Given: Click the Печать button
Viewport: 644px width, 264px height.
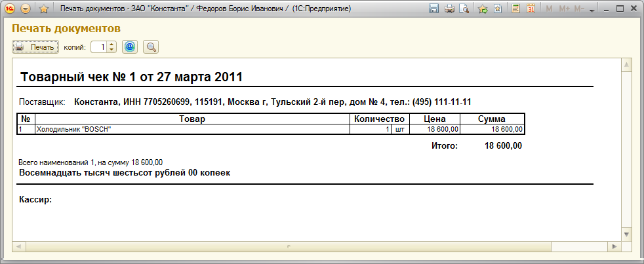Looking at the screenshot, I should pyautogui.click(x=35, y=47).
